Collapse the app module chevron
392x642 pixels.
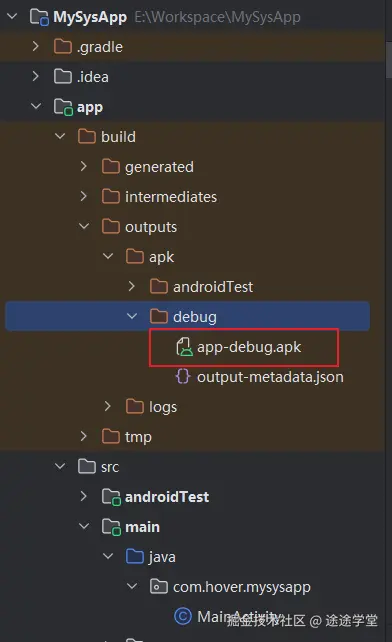click(36, 106)
